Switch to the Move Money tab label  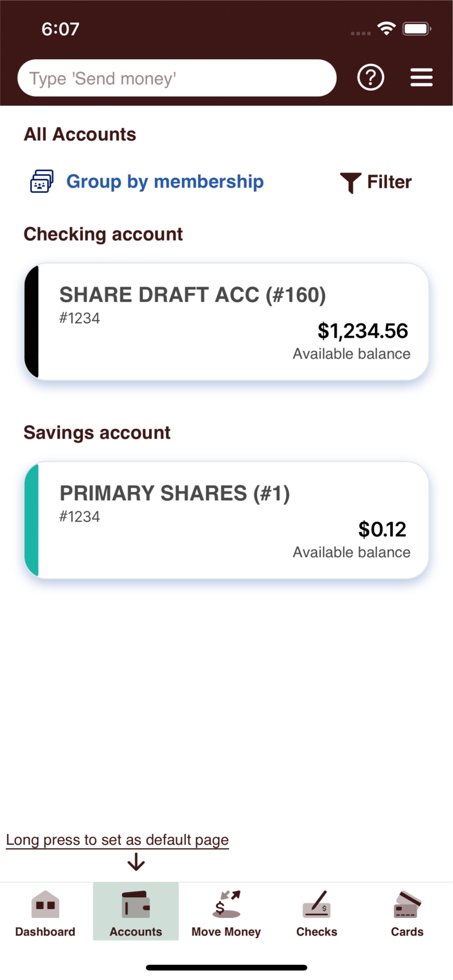click(226, 931)
